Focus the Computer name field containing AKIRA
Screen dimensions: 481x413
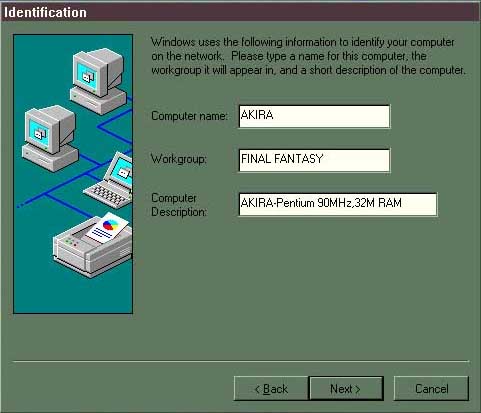point(314,116)
